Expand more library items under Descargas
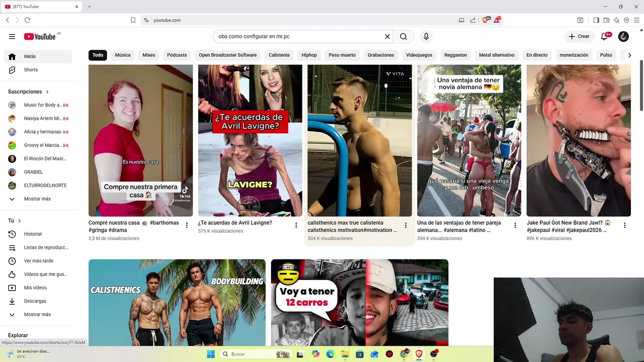 pyautogui.click(x=37, y=314)
